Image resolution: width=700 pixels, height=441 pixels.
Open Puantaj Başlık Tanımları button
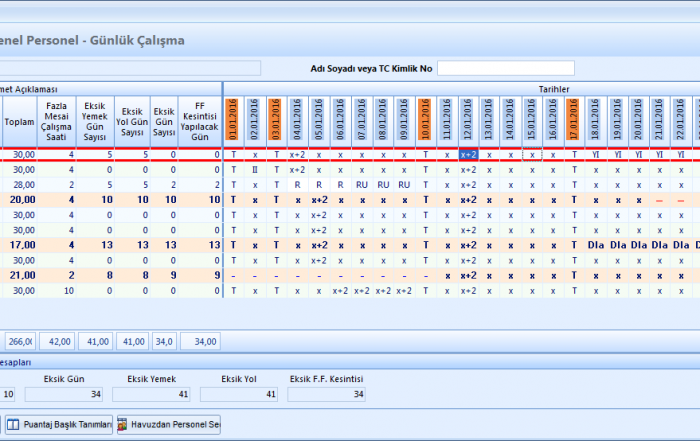coord(61,424)
